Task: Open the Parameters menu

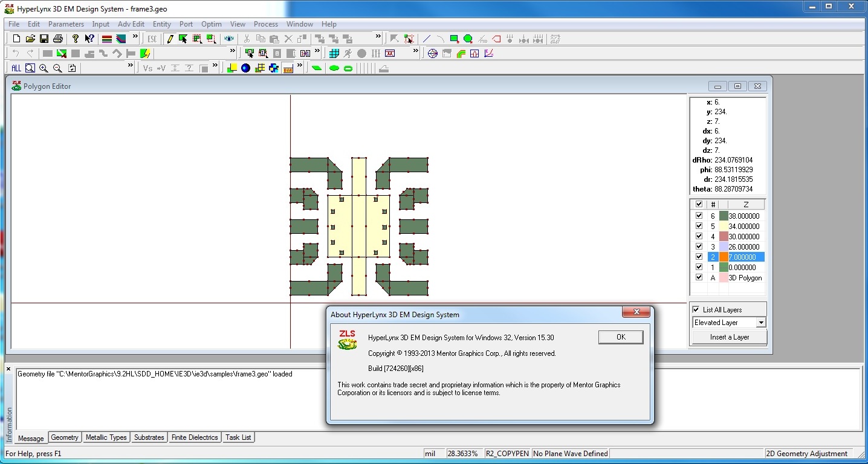Action: [66, 24]
